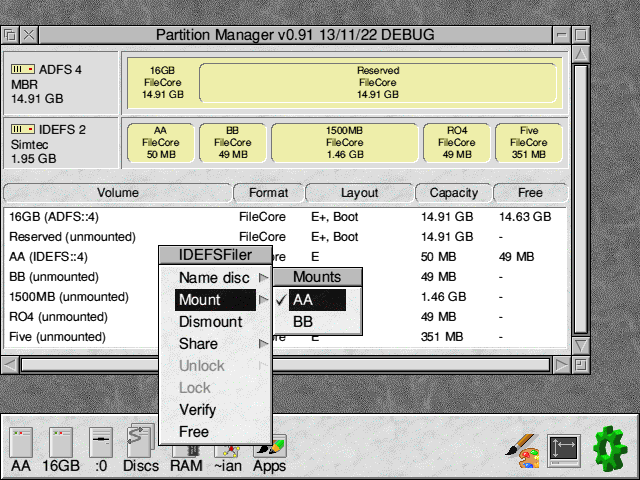Open the Apps icon on the icon bar
The image size is (640, 480).
click(x=269, y=455)
